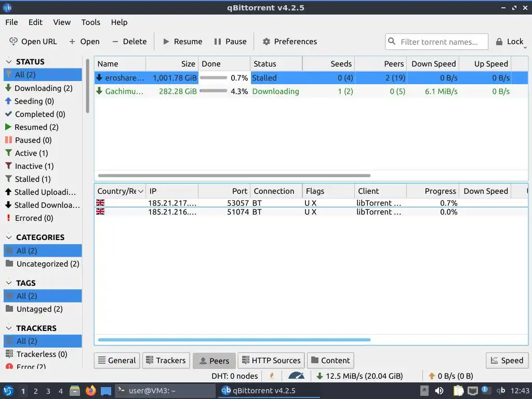This screenshot has height=399, width=532.
Task: Collapse the CATEGORIES section
Action: pos(9,237)
